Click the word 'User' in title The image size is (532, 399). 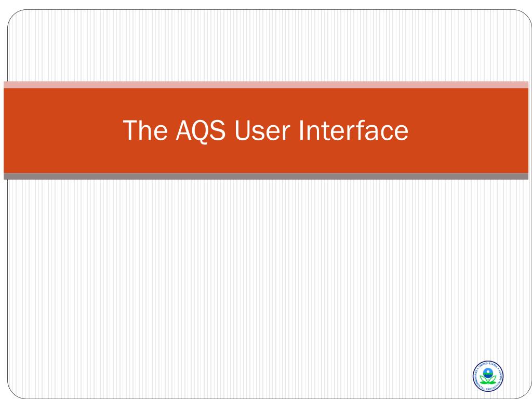tap(262, 130)
